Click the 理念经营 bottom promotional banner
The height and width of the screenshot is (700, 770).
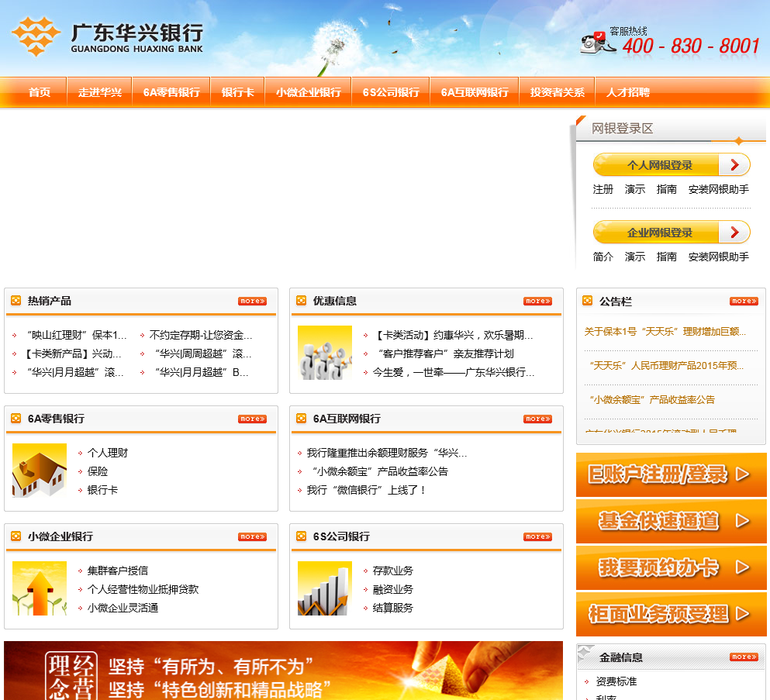point(283,671)
